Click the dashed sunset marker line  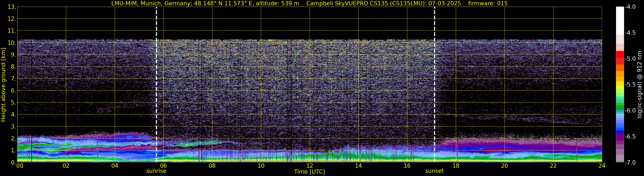434,85
